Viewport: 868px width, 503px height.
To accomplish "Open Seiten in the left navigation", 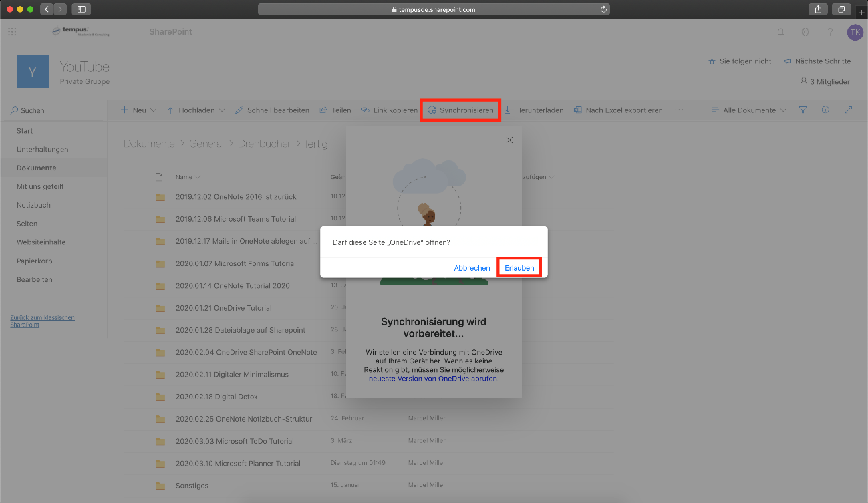I will point(27,224).
